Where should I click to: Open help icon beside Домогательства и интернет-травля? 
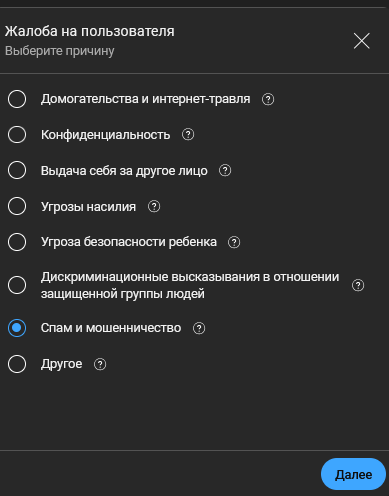coord(268,99)
